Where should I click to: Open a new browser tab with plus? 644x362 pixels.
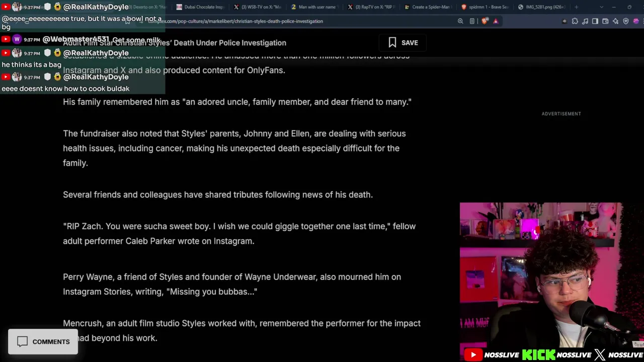(x=577, y=7)
